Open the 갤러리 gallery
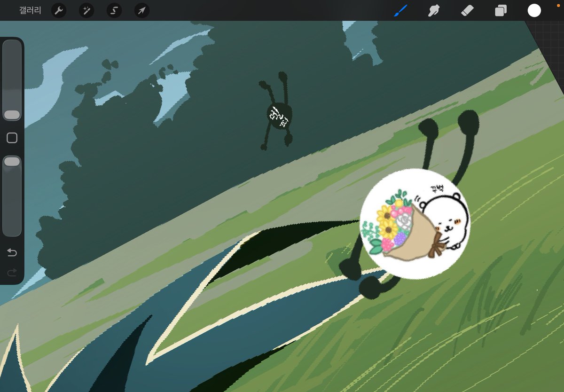This screenshot has height=392, width=564. tap(30, 10)
